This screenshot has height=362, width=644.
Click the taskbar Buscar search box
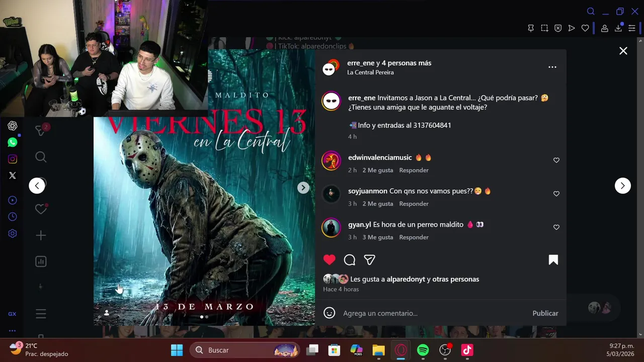click(245, 350)
